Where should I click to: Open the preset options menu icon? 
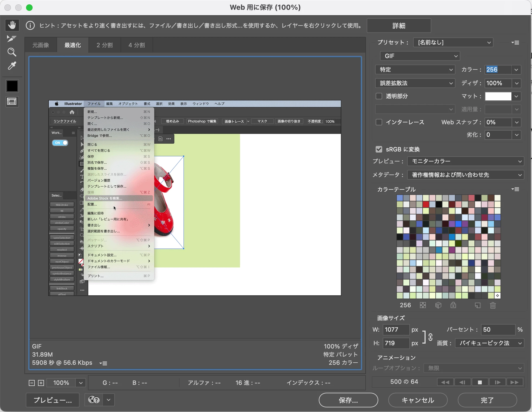point(515,43)
